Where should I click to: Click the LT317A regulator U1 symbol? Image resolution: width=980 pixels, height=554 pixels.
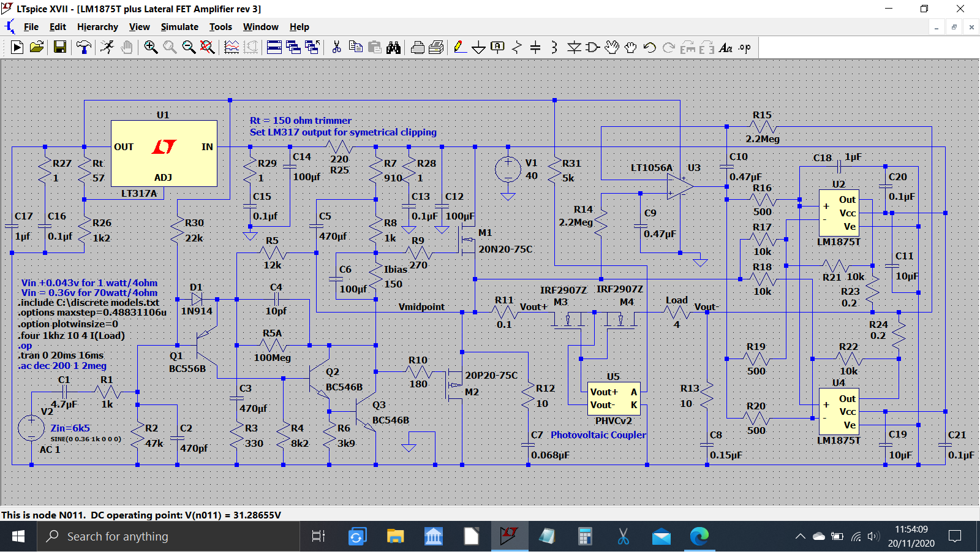(x=164, y=153)
